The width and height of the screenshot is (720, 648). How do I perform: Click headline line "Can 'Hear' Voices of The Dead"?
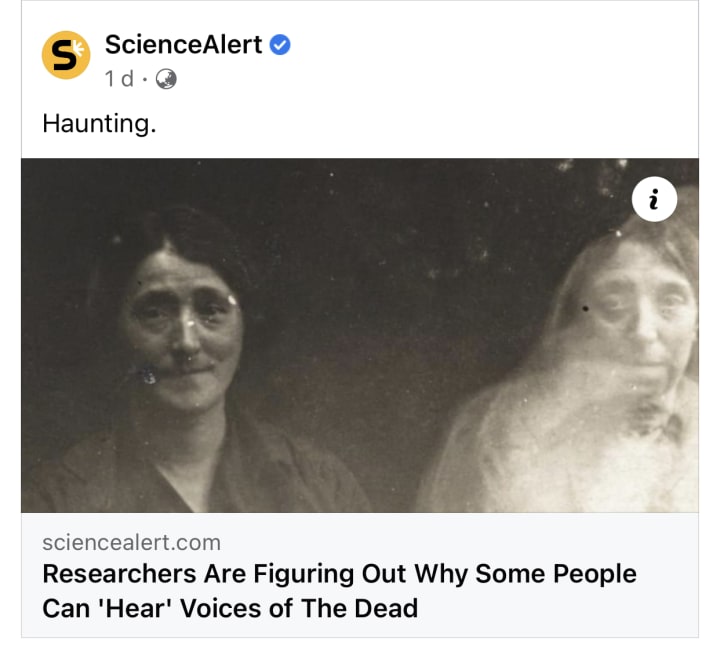coord(230,608)
